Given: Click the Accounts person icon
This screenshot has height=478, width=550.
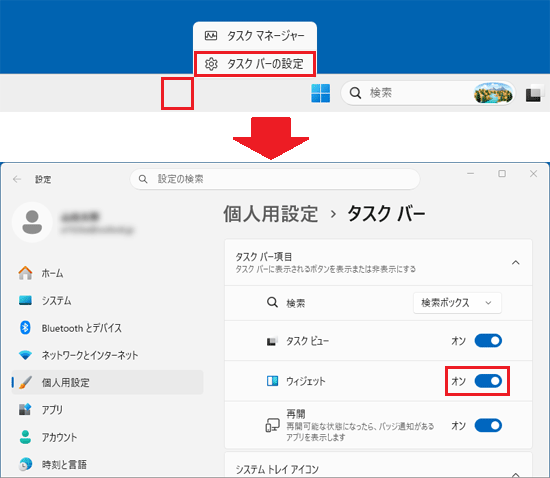Looking at the screenshot, I should (25, 437).
